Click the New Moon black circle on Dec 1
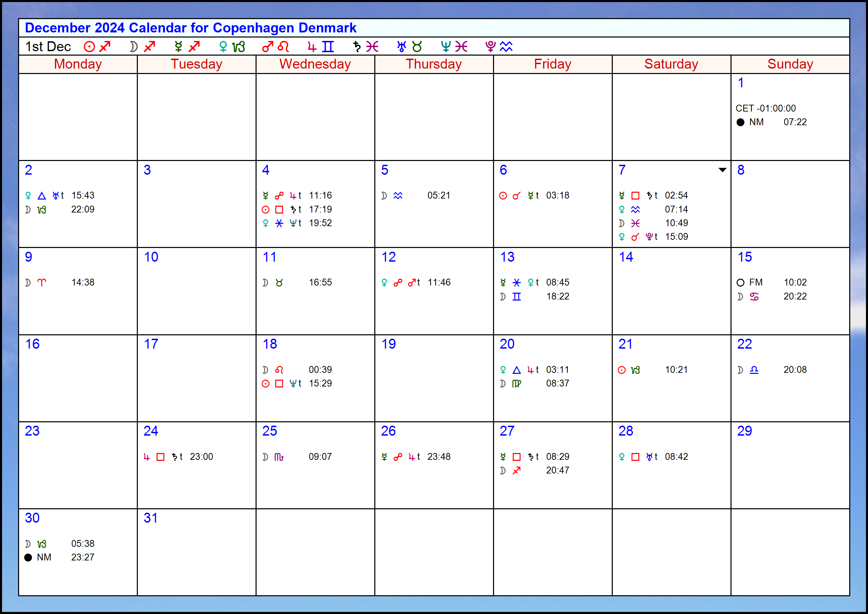The height and width of the screenshot is (614, 868). (x=740, y=122)
